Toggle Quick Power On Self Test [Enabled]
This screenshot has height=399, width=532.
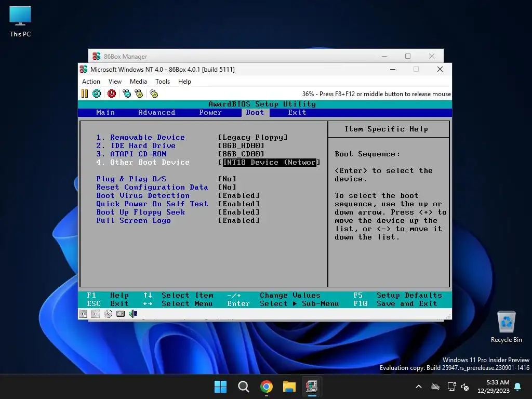coord(239,204)
